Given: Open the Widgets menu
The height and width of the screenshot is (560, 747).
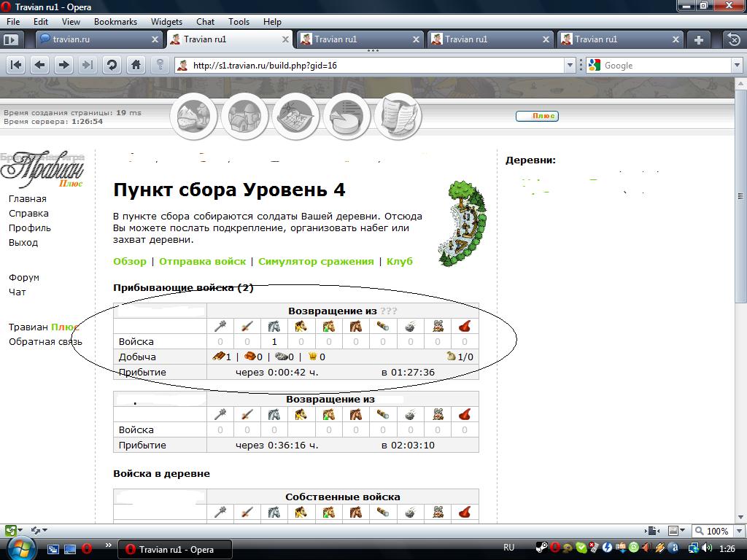Looking at the screenshot, I should [x=166, y=21].
